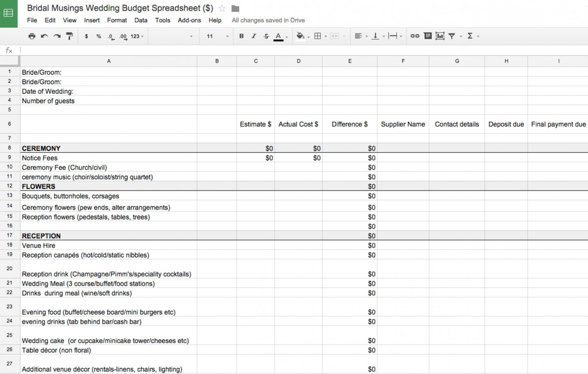Open the Insert chart tool

[440, 36]
